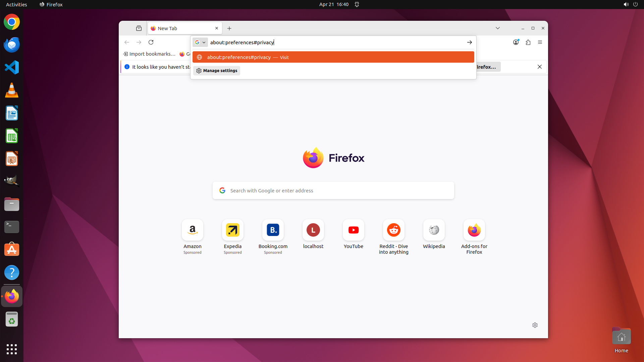Image resolution: width=644 pixels, height=362 pixels.
Task: Visit the about:preferences#privacy suggestion
Action: (x=333, y=57)
